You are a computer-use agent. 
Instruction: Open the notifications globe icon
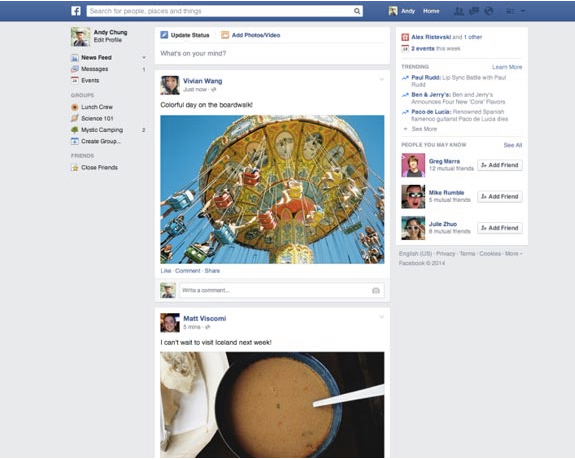point(489,11)
